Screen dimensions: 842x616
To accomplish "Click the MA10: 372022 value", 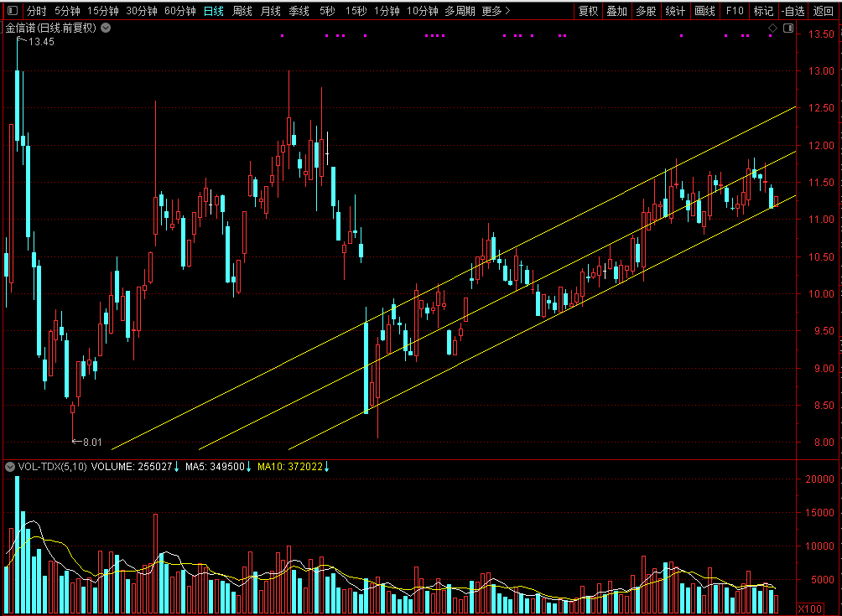I will tap(290, 467).
